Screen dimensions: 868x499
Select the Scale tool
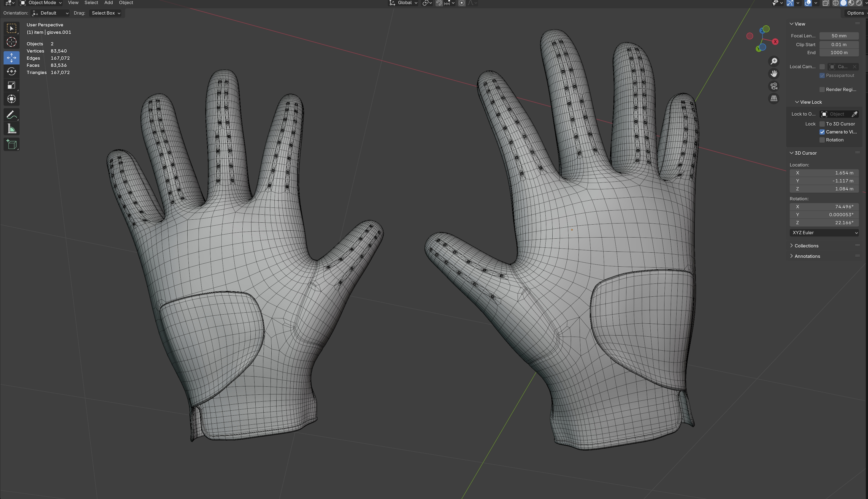click(11, 85)
